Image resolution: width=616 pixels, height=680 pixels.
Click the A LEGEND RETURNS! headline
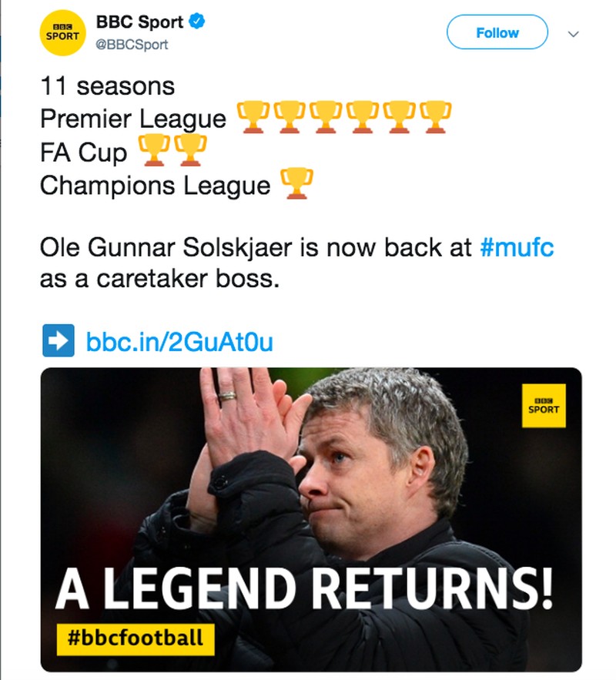pos(304,589)
